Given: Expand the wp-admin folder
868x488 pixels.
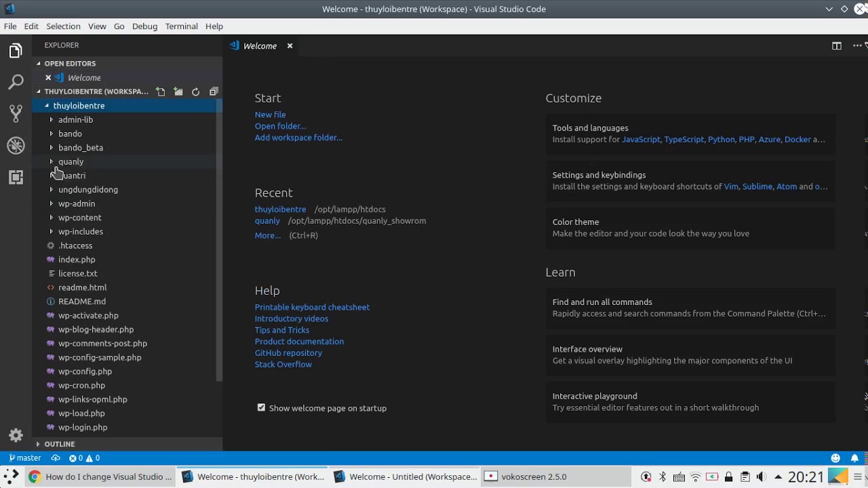Looking at the screenshot, I should click(x=51, y=203).
